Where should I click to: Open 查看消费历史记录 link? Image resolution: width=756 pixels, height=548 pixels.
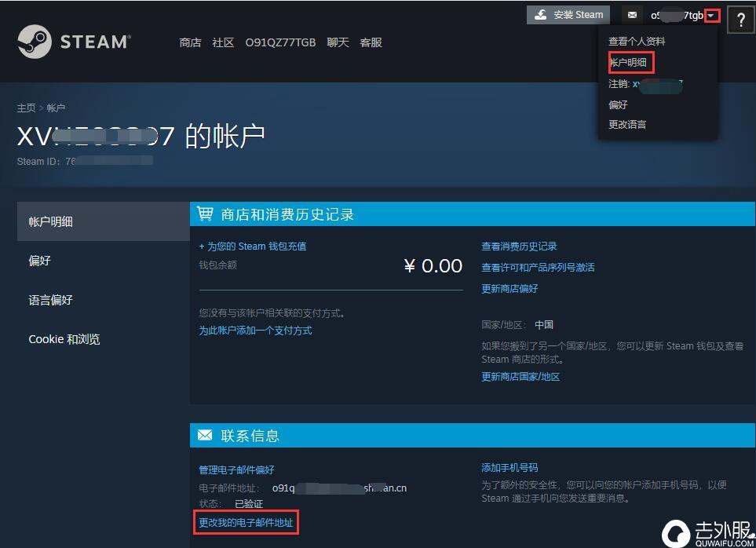point(519,247)
